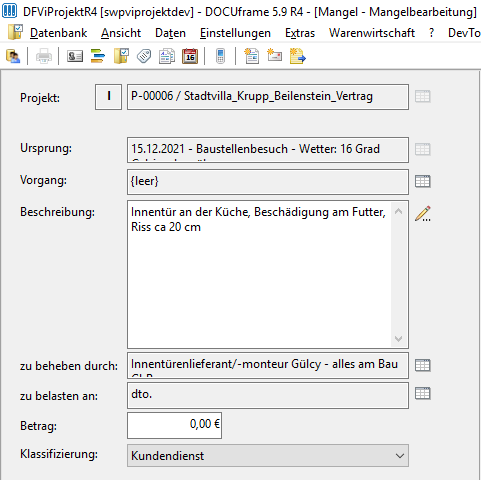Open selection table for Vorgang field

pos(423,182)
